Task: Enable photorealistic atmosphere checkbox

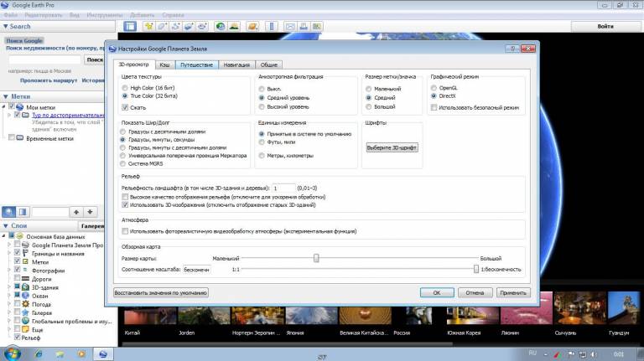Action: click(125, 231)
